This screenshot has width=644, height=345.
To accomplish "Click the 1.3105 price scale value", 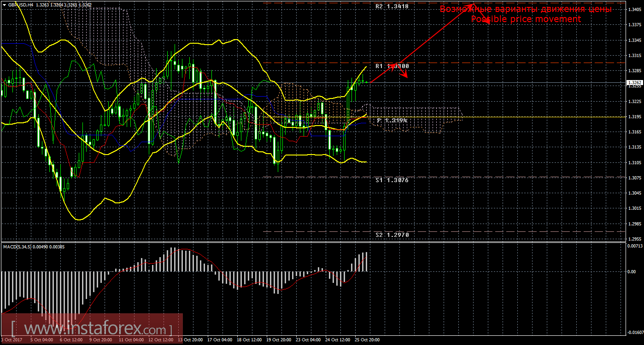I will point(634,162).
